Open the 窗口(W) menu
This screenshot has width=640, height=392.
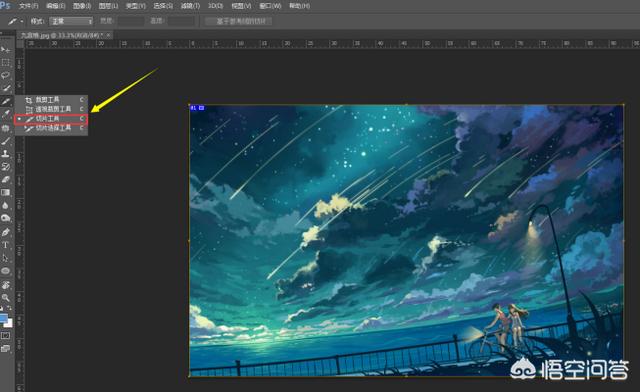pos(270,6)
